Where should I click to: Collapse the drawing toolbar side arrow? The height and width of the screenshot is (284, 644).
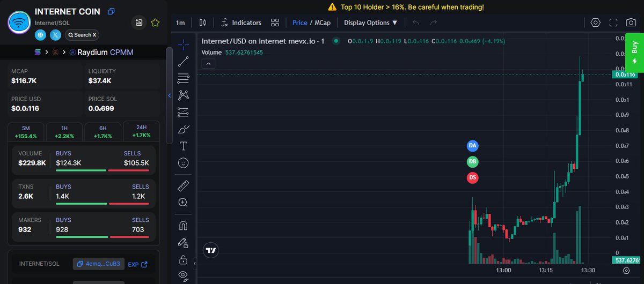coord(195,263)
